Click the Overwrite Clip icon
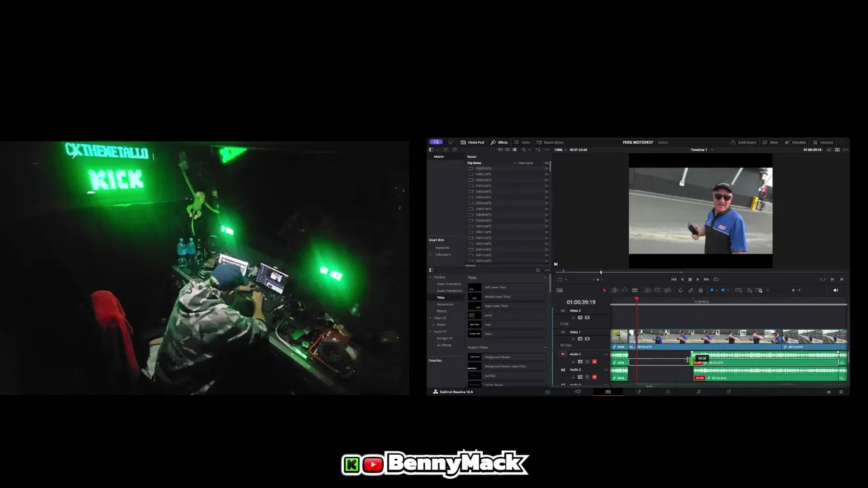The height and width of the screenshot is (488, 868). 658,290
